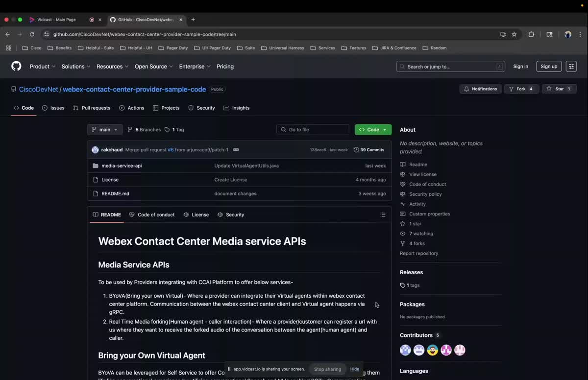
Task: Toggle watching via the 7 watching entry
Action: pos(420,234)
